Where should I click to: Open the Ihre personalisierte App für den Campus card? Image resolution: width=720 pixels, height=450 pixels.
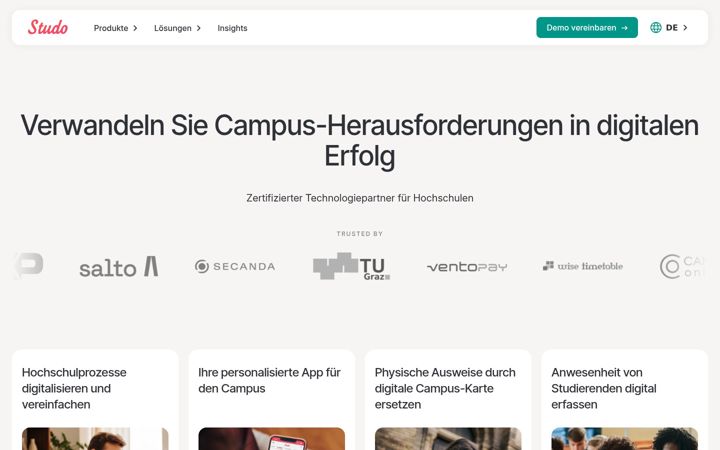271,399
